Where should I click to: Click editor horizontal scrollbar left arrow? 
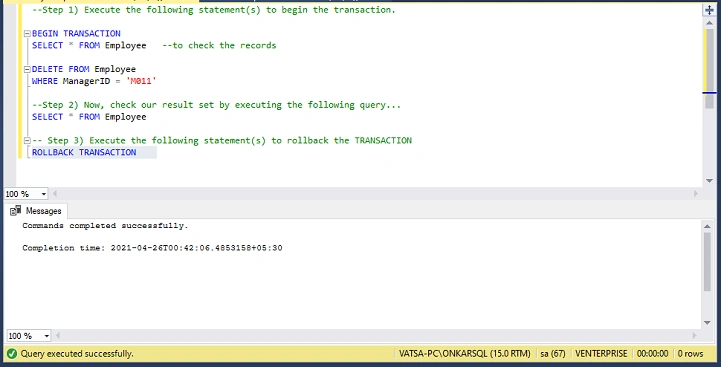[x=55, y=194]
